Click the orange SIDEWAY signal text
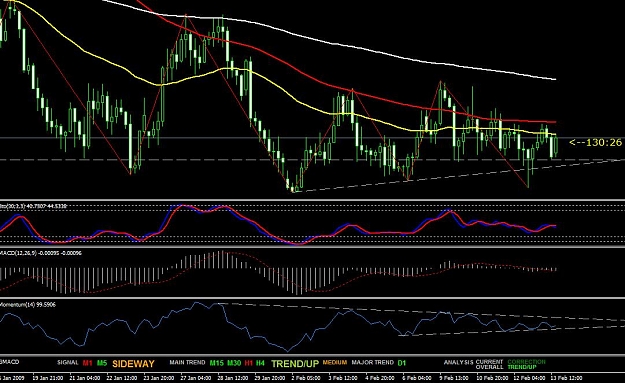This screenshot has width=625, height=384. [133, 364]
